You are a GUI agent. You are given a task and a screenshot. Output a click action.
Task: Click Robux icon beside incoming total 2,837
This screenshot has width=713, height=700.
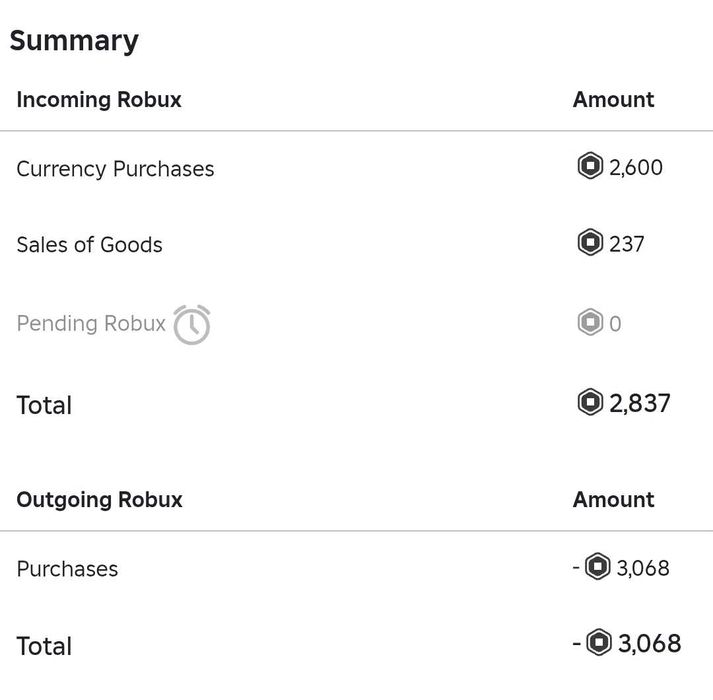pyautogui.click(x=591, y=403)
